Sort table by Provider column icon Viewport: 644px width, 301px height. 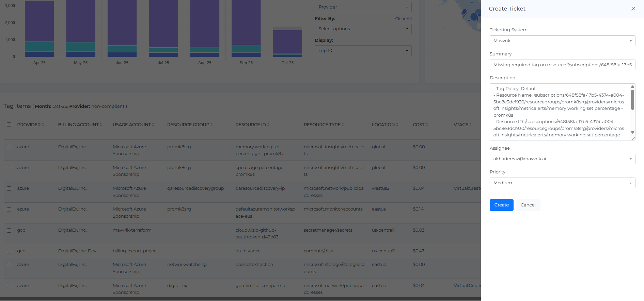(43, 125)
